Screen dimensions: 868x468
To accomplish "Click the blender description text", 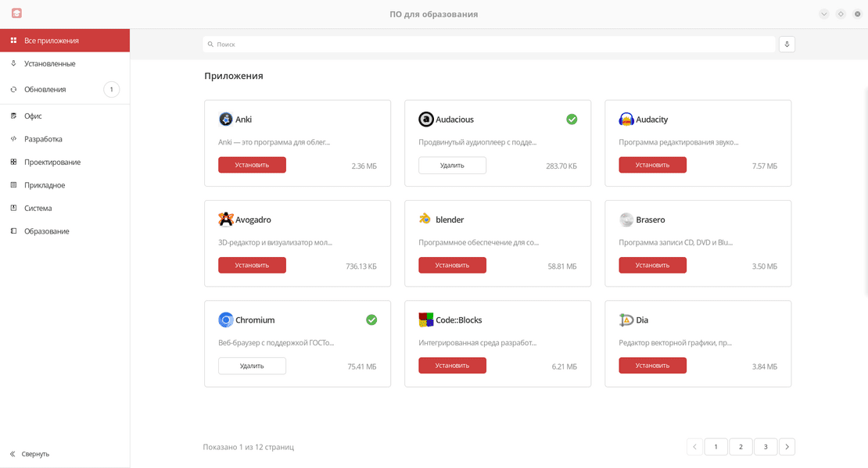I will (479, 242).
